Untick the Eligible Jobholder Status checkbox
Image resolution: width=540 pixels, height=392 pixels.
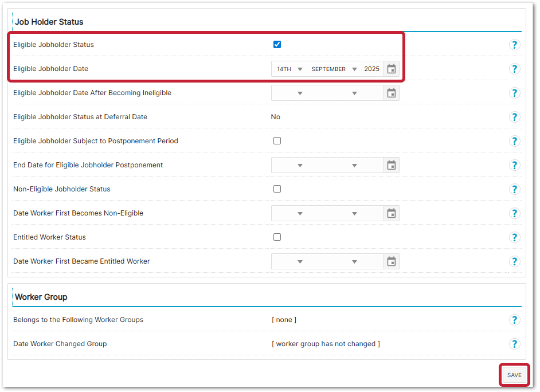pyautogui.click(x=277, y=45)
